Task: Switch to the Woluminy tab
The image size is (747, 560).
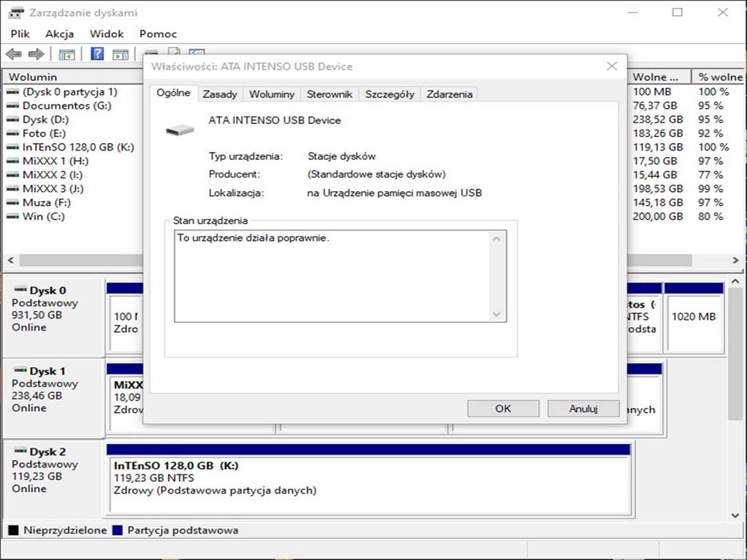Action: (271, 94)
